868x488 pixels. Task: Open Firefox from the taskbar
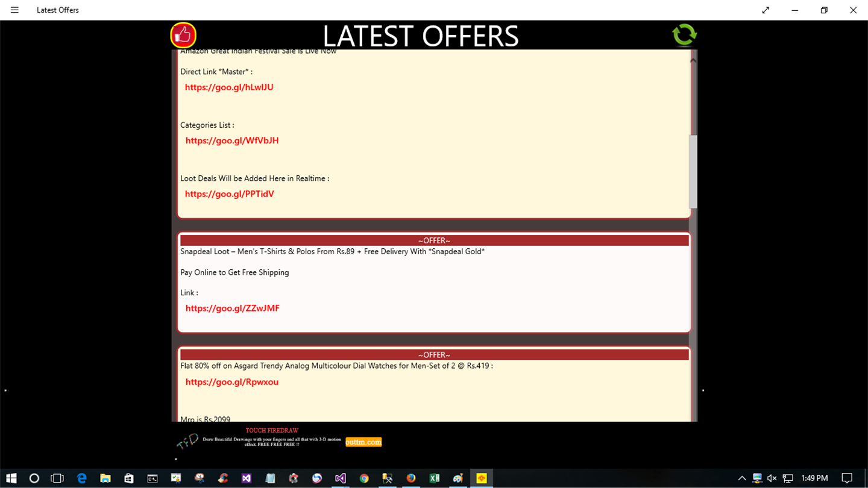[x=411, y=478]
